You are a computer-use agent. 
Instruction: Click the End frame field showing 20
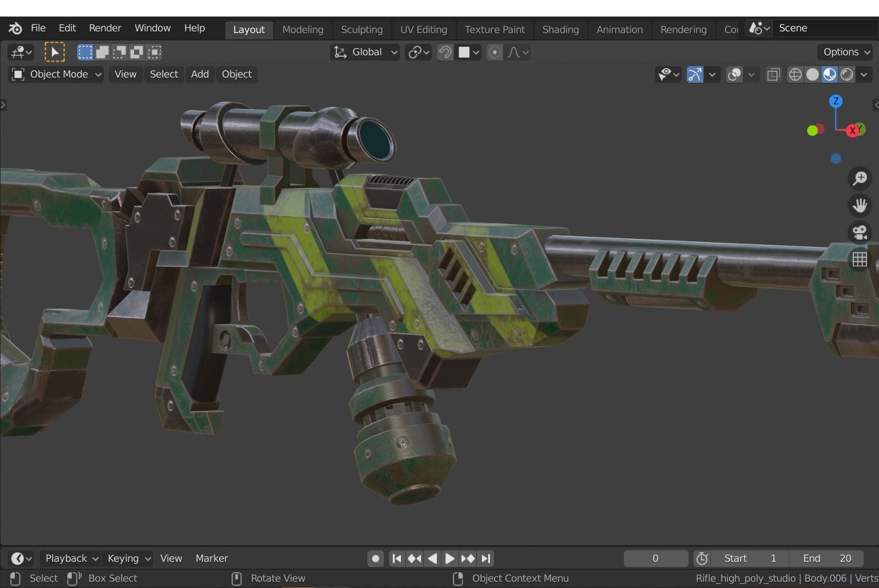827,558
